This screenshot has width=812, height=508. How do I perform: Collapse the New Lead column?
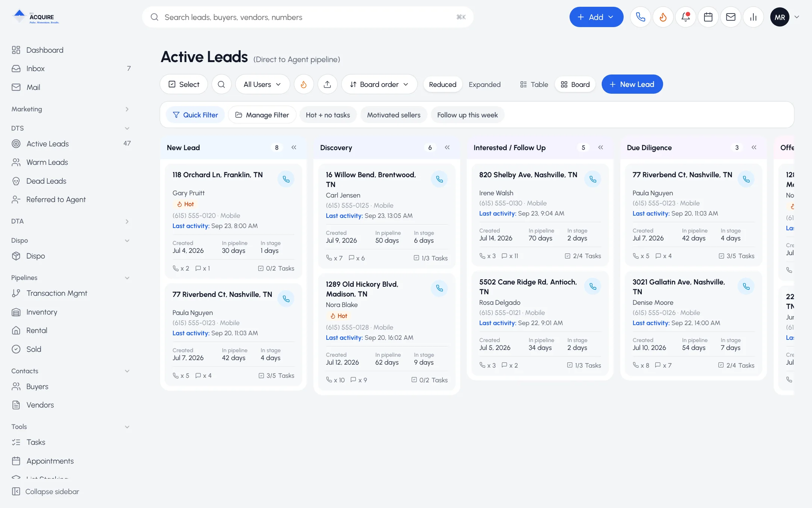294,148
